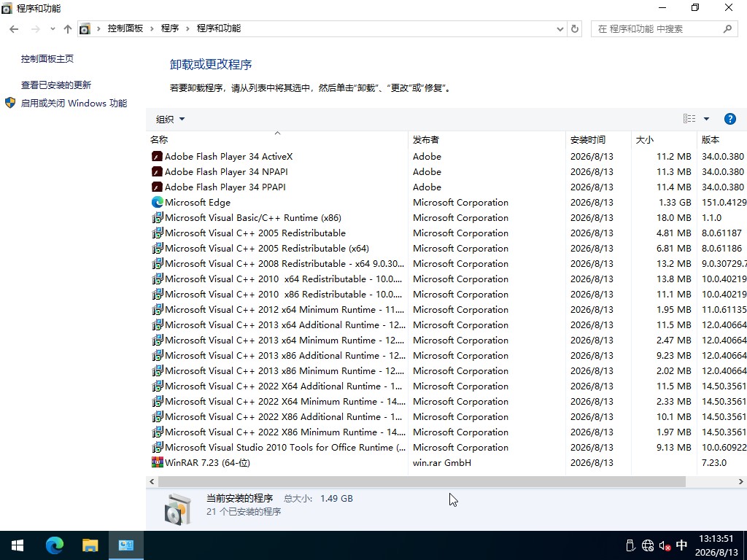Sort by the 安装时间 column header
The image size is (747, 560).
(598, 139)
